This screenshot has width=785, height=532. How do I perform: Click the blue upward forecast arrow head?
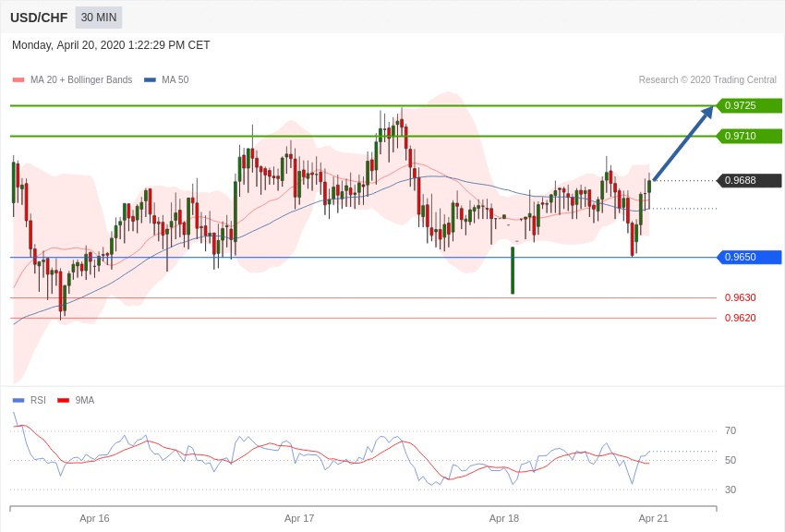(706, 113)
